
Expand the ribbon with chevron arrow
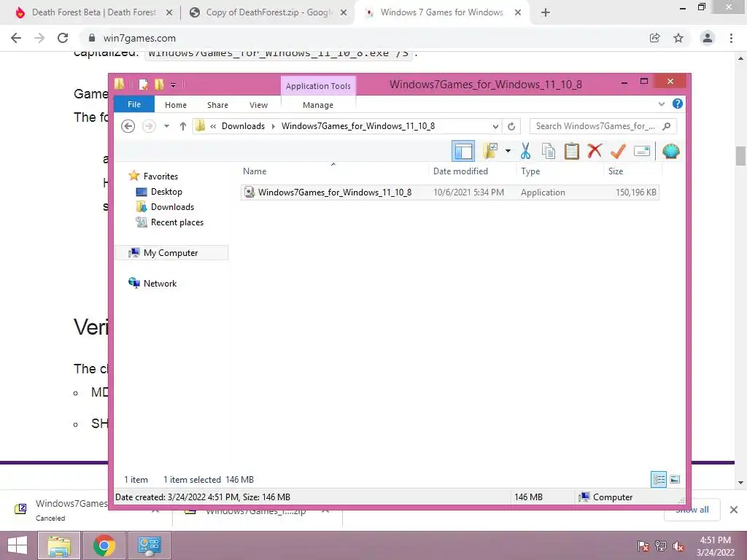(661, 104)
